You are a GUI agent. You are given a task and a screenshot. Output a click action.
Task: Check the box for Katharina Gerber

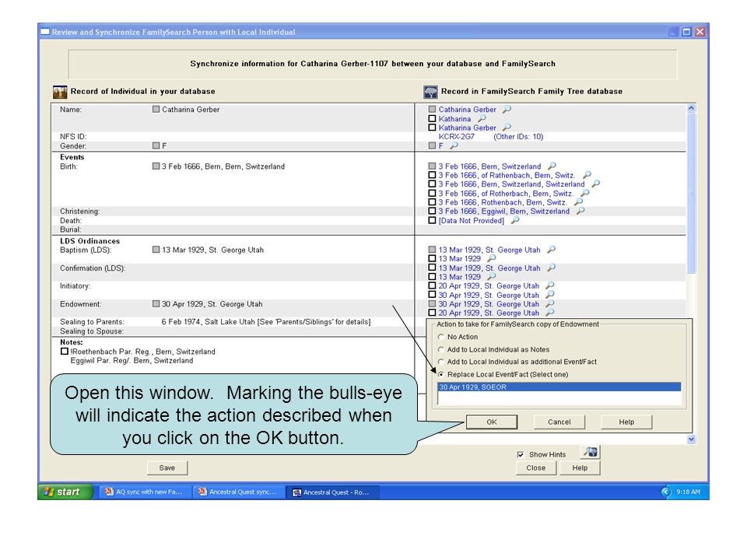[x=432, y=128]
